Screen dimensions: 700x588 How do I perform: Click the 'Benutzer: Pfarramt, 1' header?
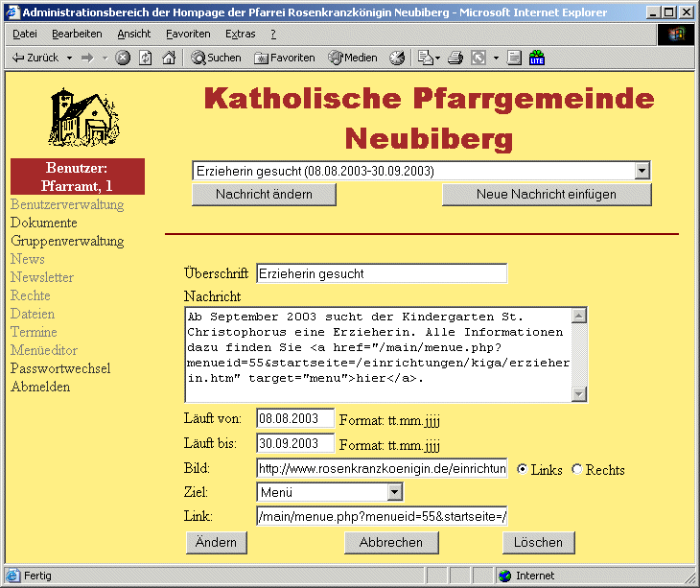(x=78, y=176)
